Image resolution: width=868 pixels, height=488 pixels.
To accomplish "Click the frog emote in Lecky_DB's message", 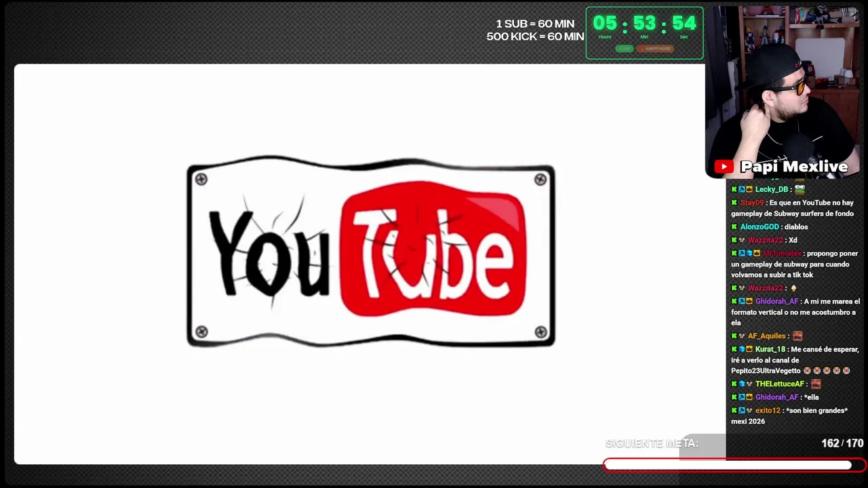I will (x=800, y=189).
